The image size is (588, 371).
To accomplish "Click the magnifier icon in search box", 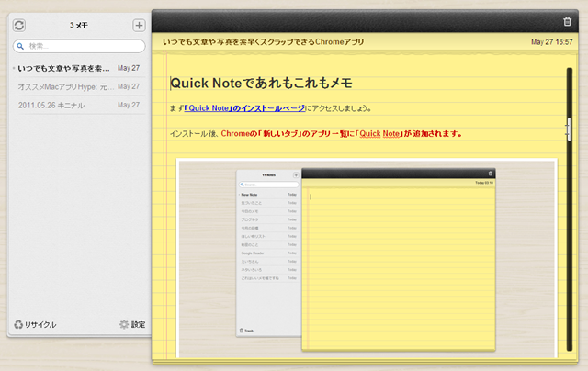I will pyautogui.click(x=19, y=46).
